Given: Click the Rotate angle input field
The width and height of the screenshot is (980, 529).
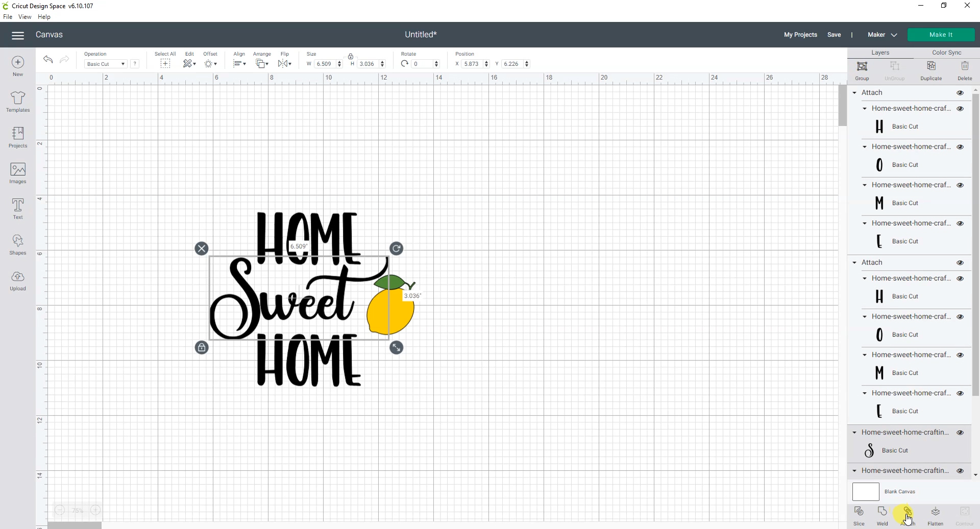Looking at the screenshot, I should click(x=423, y=64).
